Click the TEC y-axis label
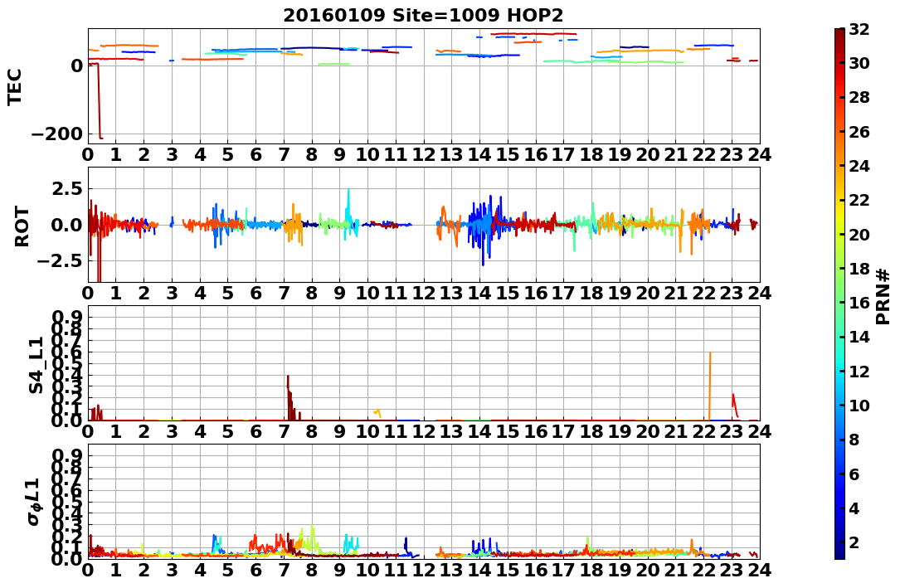This screenshot has height=588, width=900. click(x=14, y=86)
